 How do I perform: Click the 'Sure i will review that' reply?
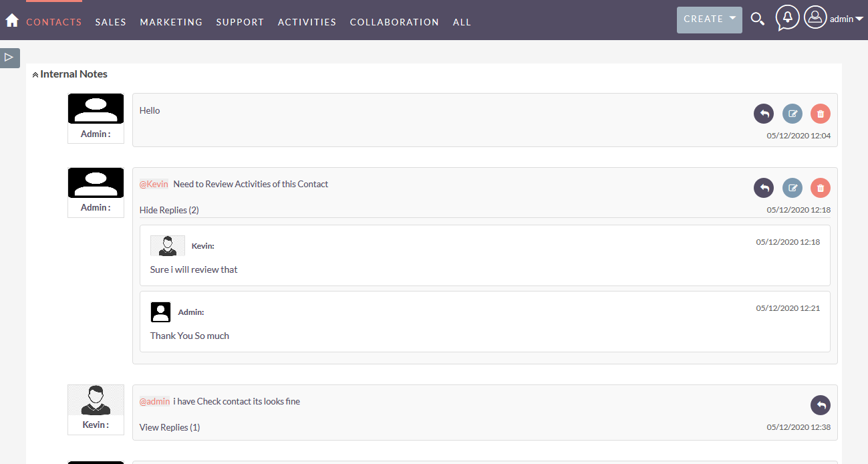pyautogui.click(x=194, y=269)
